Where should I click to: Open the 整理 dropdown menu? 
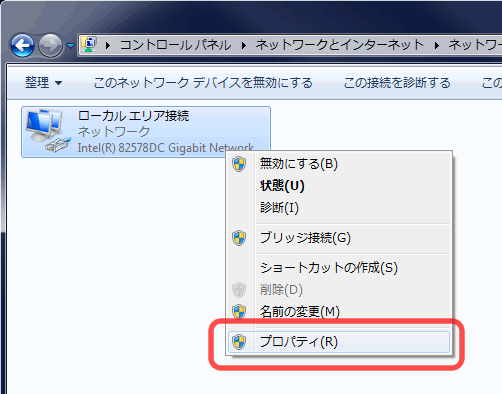click(44, 83)
